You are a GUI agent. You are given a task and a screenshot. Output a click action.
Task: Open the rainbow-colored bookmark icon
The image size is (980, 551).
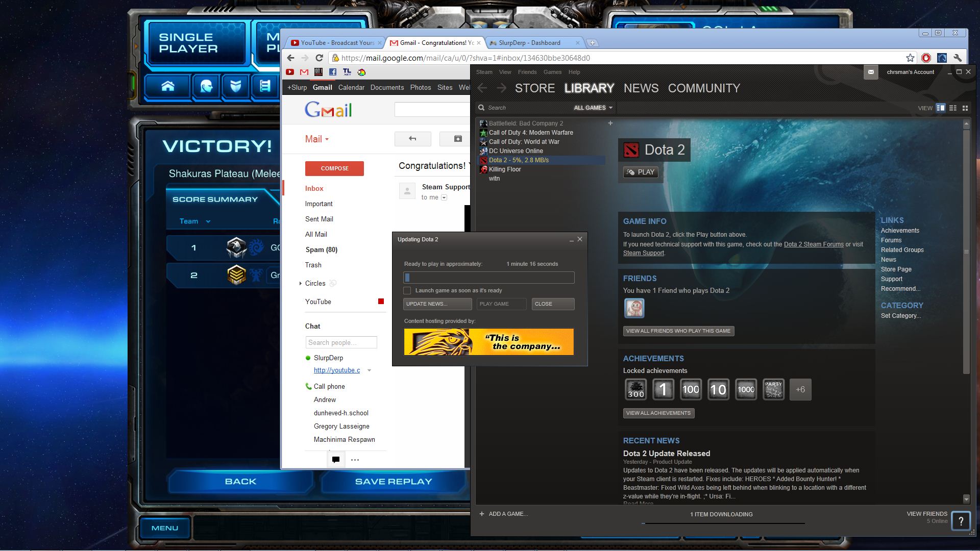[361, 72]
